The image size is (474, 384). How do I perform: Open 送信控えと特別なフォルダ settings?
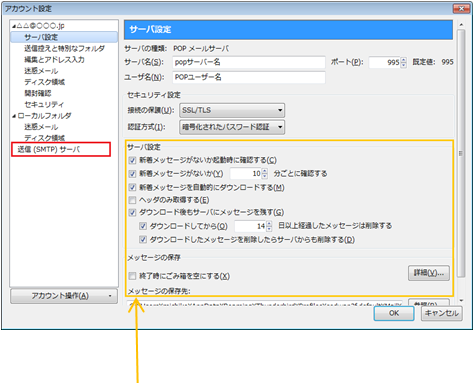(64, 49)
